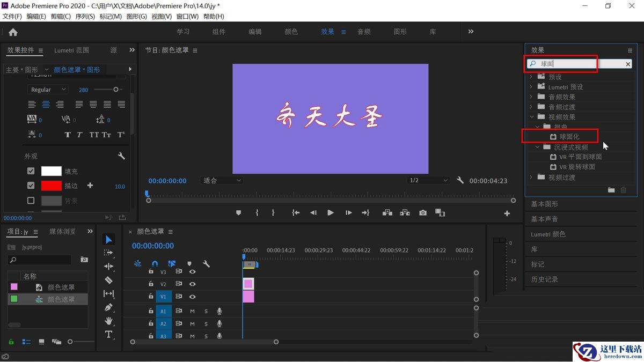Click white fill color swatch

click(x=52, y=171)
